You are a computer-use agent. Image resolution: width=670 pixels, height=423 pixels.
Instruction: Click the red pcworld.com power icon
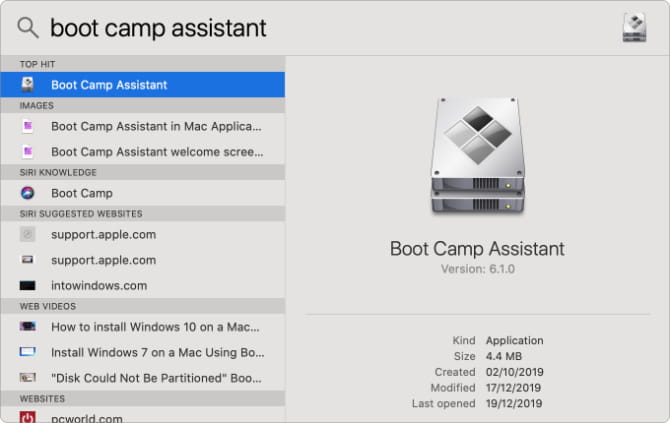(x=28, y=417)
